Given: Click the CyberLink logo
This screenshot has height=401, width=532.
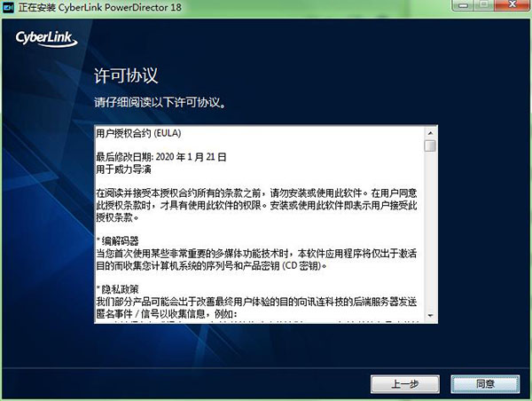Looking at the screenshot, I should [x=46, y=39].
